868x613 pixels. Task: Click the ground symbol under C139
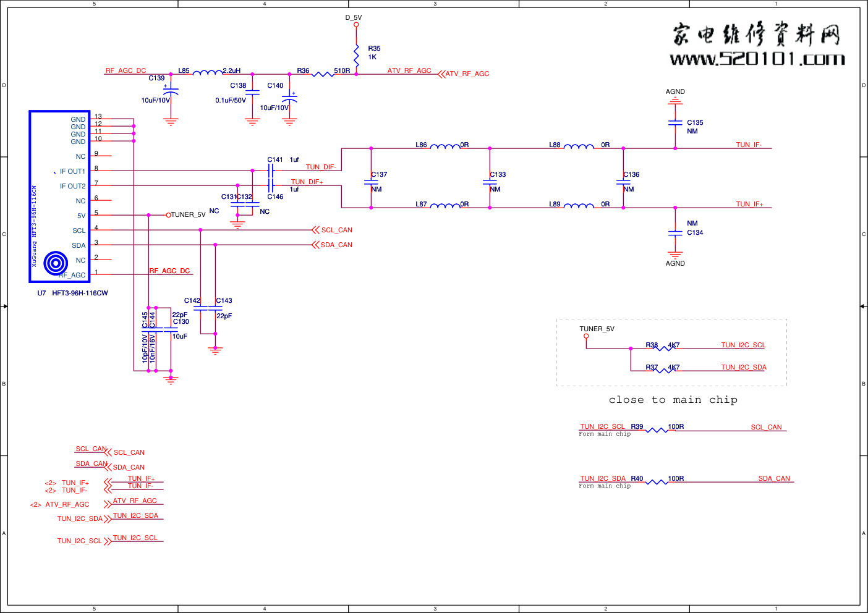[x=171, y=122]
